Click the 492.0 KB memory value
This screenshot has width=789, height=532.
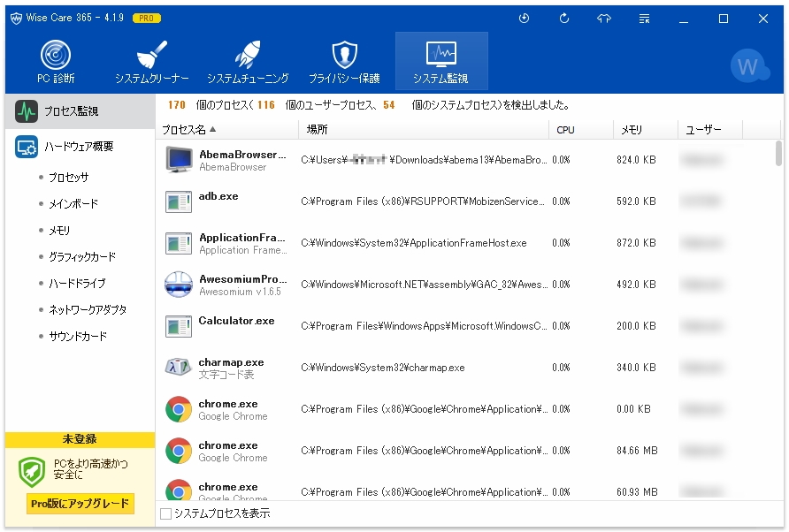(636, 285)
